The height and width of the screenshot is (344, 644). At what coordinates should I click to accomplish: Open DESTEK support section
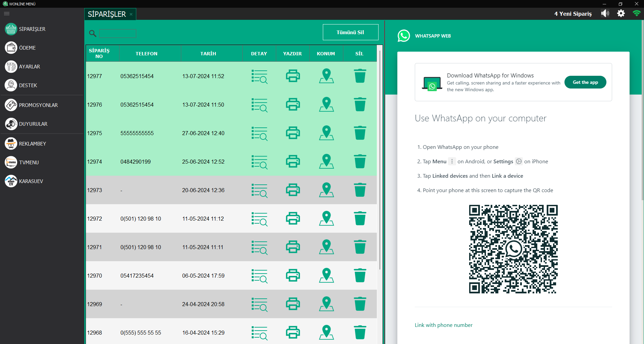point(21,85)
